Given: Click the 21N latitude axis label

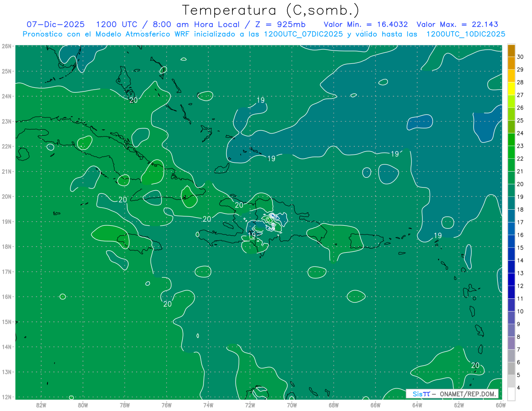Looking at the screenshot, I should (x=6, y=171).
